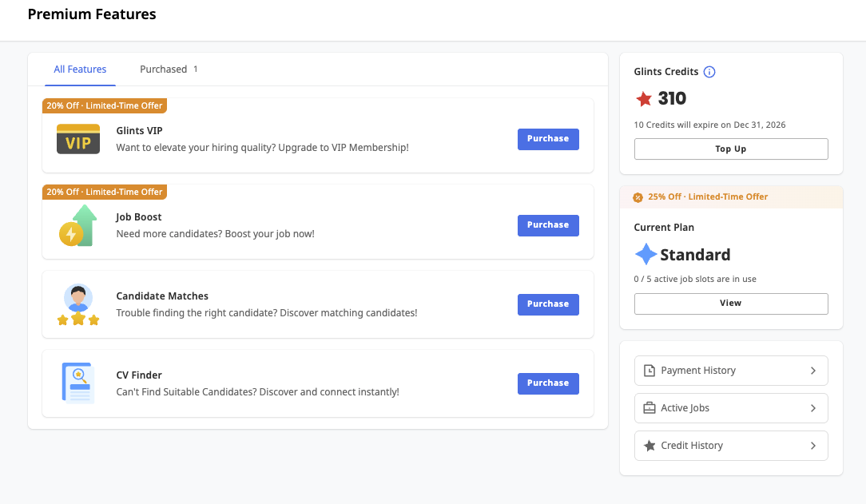Open the Payment History link
The image size is (866, 504).
(x=731, y=371)
